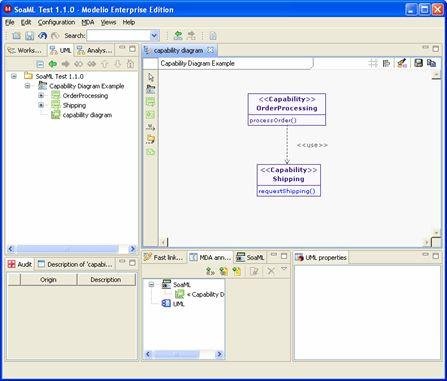Maximize the UML properties panel
The height and width of the screenshot is (381, 447).
[x=436, y=256]
